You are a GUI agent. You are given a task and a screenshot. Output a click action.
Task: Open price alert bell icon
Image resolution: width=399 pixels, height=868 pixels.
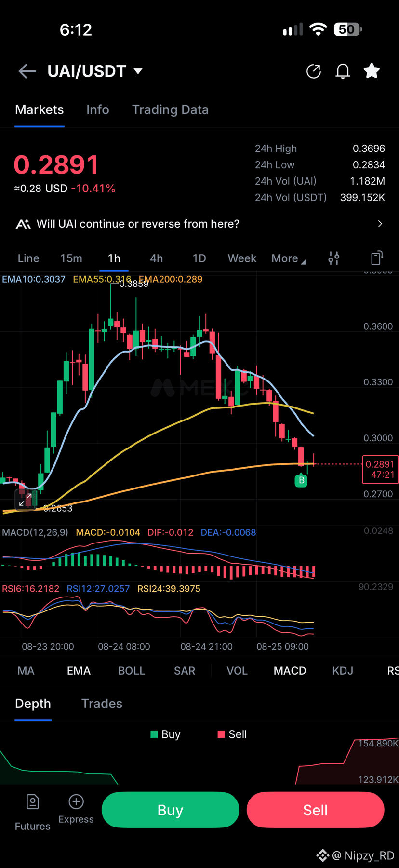pos(343,71)
